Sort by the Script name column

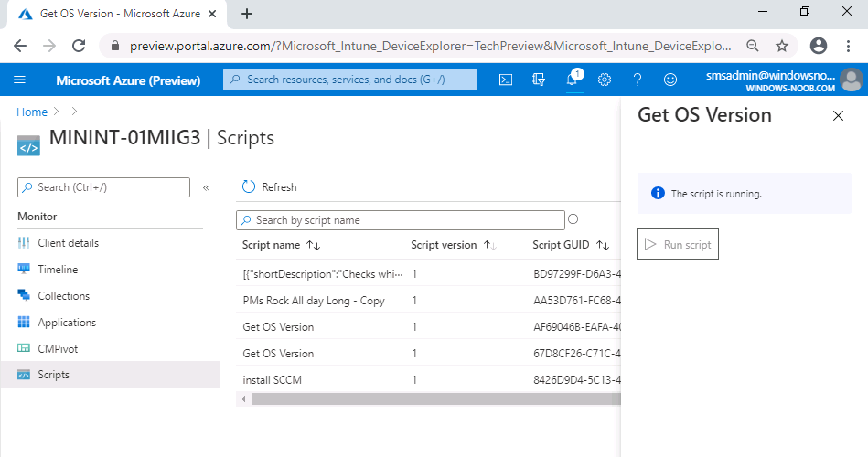pos(281,245)
